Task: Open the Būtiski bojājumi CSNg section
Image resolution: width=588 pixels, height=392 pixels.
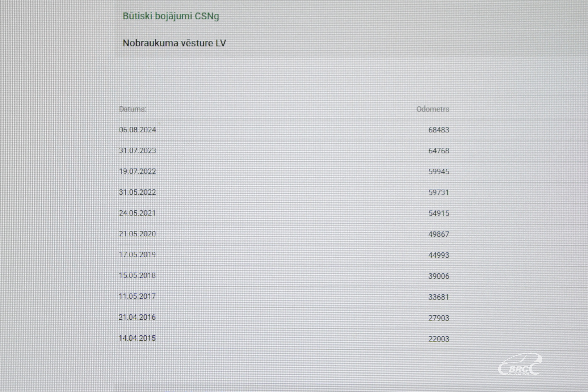Action: click(x=171, y=16)
